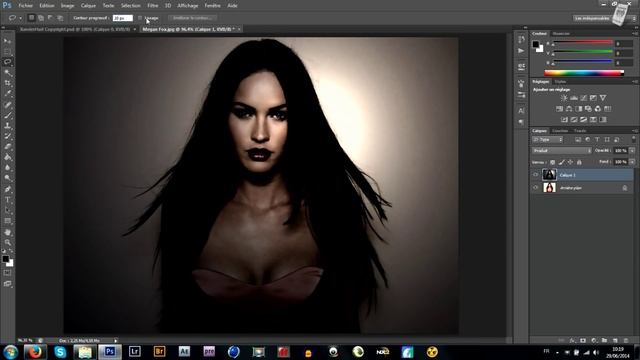Choose Add to Selection mode
Screen dimensions: 640x360
pyautogui.click(x=41, y=18)
